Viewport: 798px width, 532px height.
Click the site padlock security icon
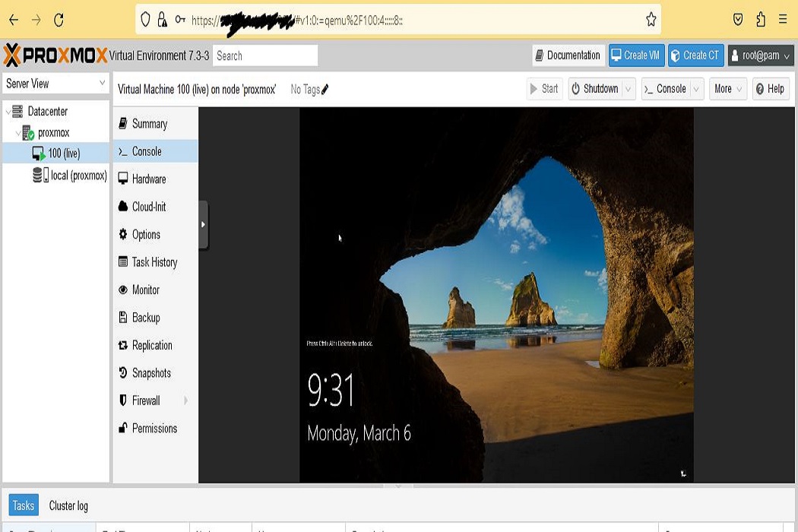(x=162, y=21)
